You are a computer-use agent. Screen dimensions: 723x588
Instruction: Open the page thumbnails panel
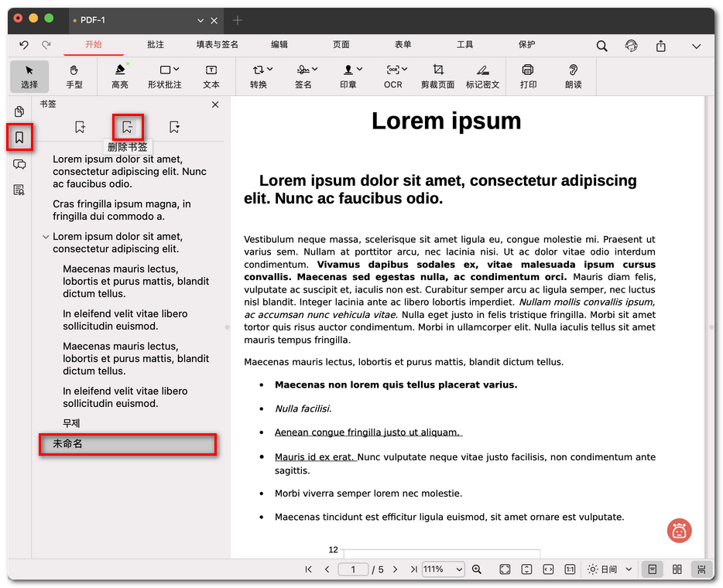pos(19,112)
